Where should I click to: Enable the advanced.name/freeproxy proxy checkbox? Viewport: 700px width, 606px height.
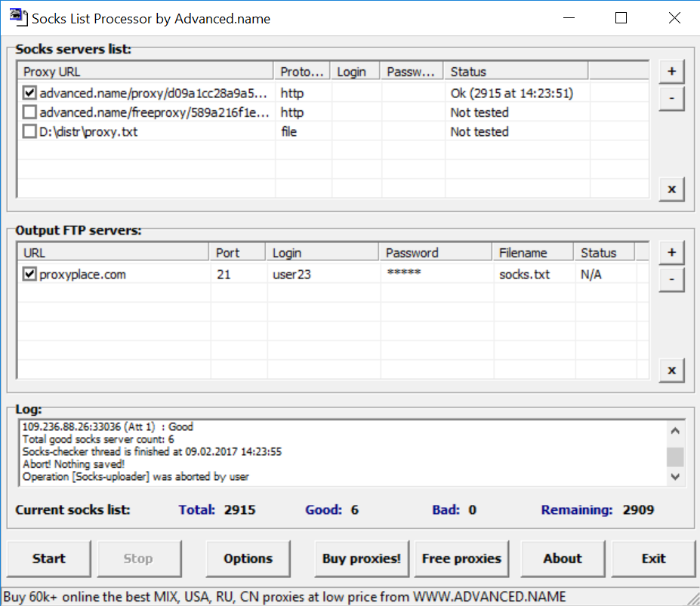[x=29, y=112]
